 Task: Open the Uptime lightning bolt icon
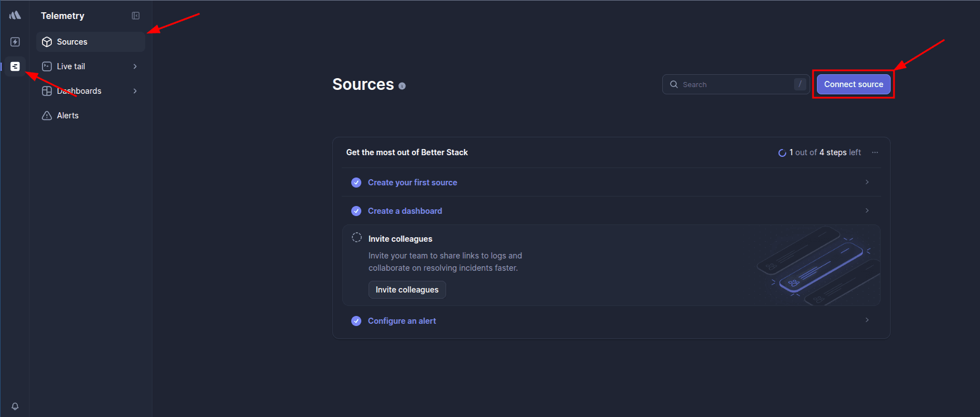pyautogui.click(x=15, y=42)
